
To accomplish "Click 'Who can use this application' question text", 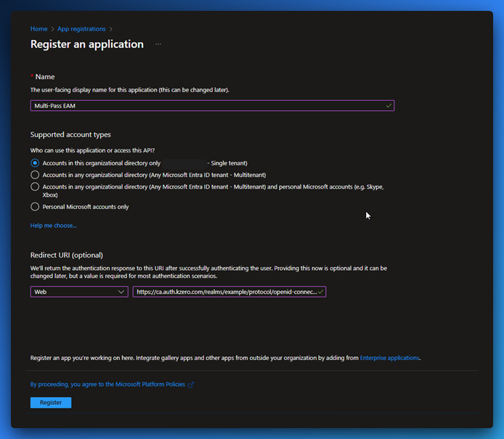I will [92, 150].
